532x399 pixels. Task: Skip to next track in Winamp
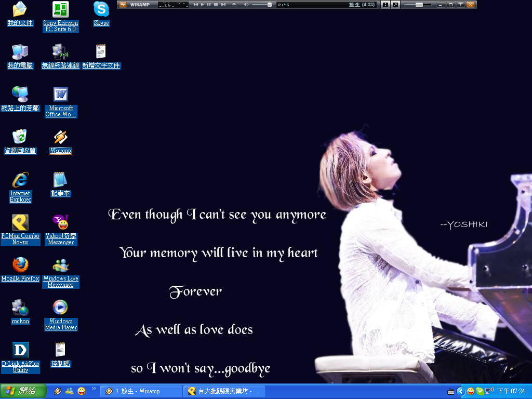pos(223,4)
